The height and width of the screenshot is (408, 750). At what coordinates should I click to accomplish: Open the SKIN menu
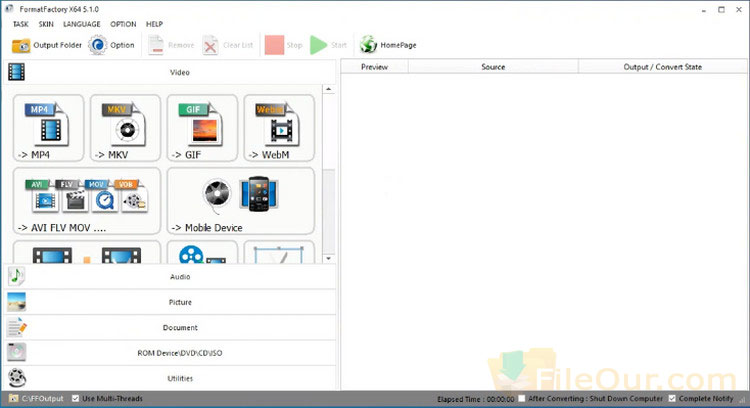point(46,24)
